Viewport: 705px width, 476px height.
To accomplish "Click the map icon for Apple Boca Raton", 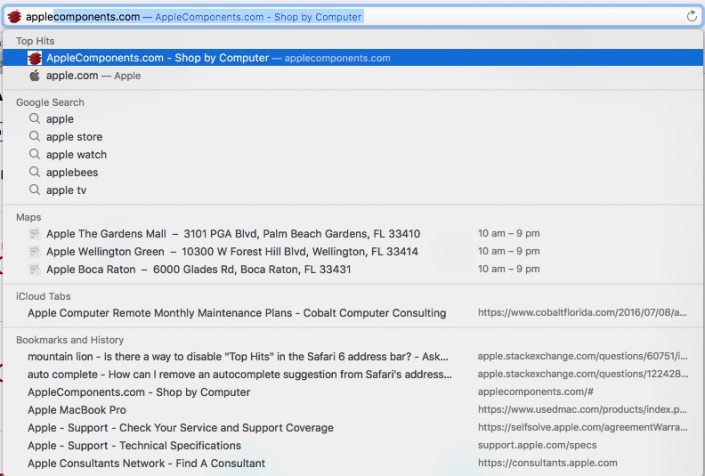I will point(34,269).
